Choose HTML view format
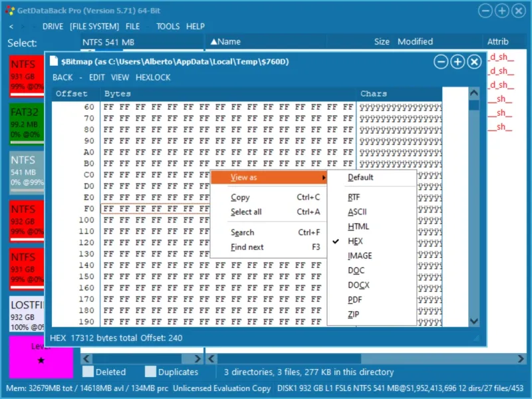 pyautogui.click(x=372, y=227)
